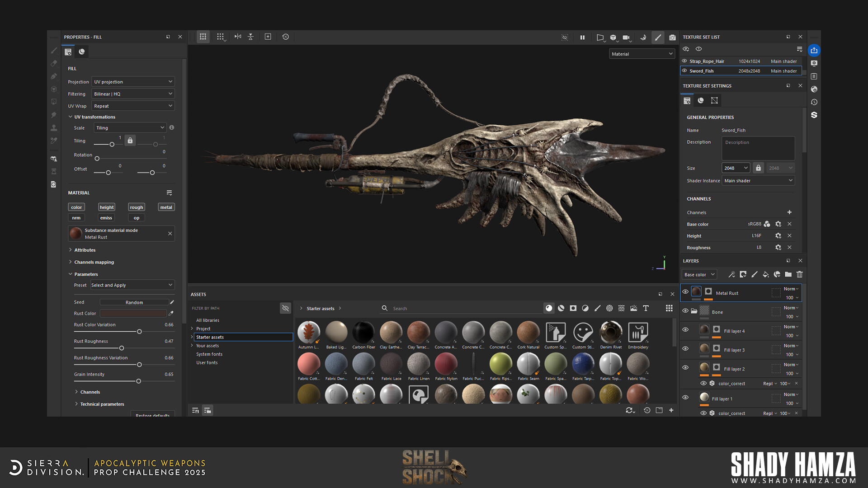Click the camera screenshot icon in viewport toolbar
The width and height of the screenshot is (868, 488).
pos(672,38)
